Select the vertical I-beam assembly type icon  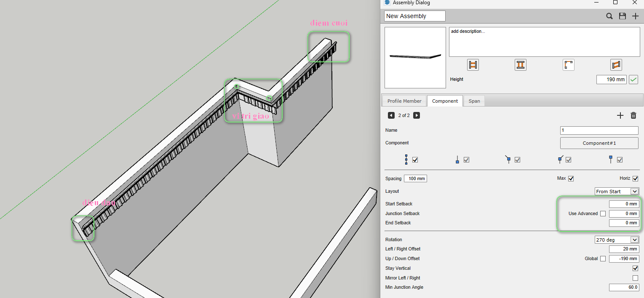(521, 65)
